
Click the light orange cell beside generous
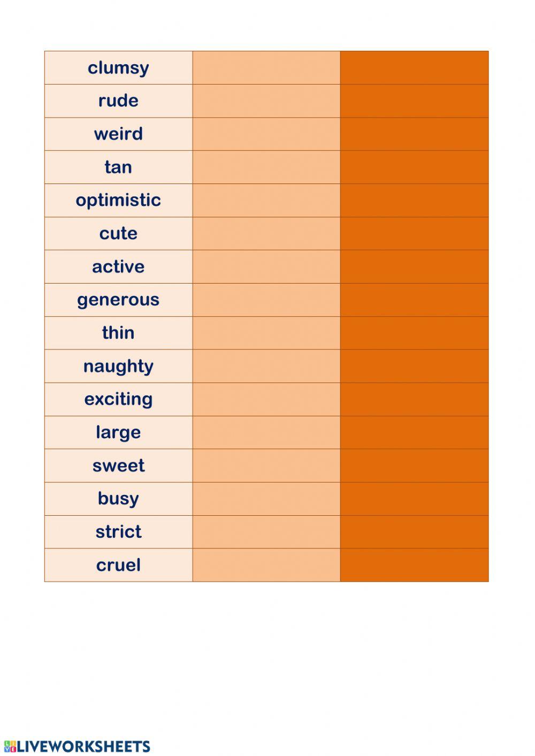266,300
